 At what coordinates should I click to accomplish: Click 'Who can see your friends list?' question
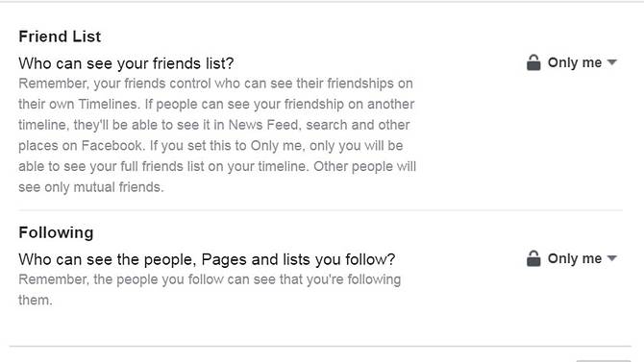pyautogui.click(x=126, y=63)
